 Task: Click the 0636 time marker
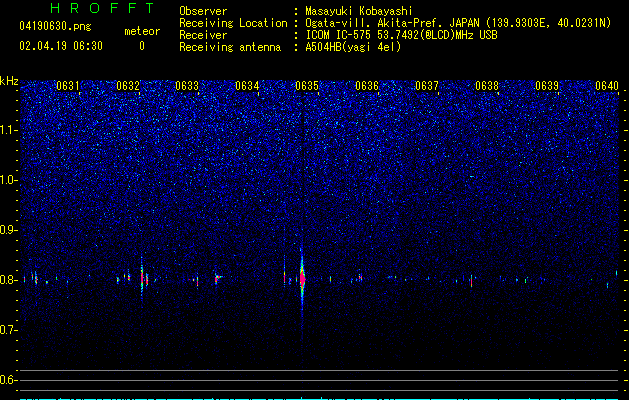point(367,86)
